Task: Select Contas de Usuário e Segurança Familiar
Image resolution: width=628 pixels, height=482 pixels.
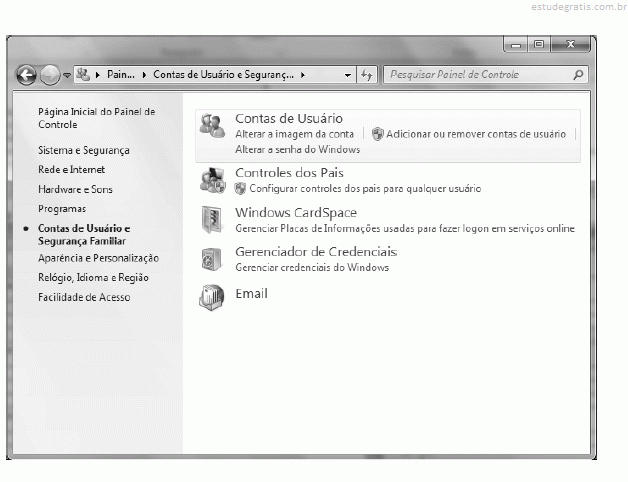Action: point(84,234)
